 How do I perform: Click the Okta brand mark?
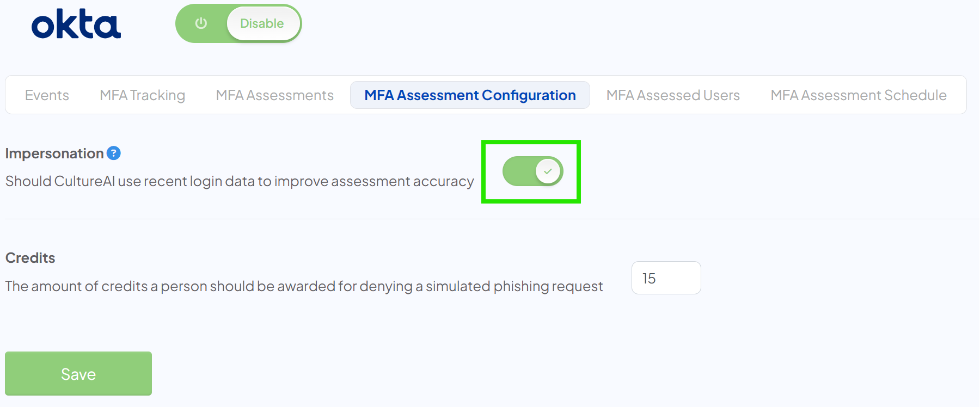click(x=76, y=23)
